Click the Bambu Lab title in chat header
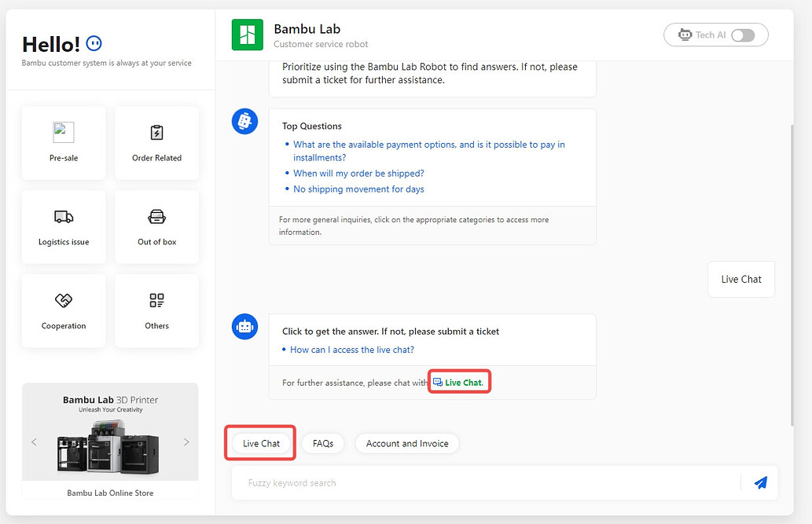The image size is (812, 524). pyautogui.click(x=307, y=29)
